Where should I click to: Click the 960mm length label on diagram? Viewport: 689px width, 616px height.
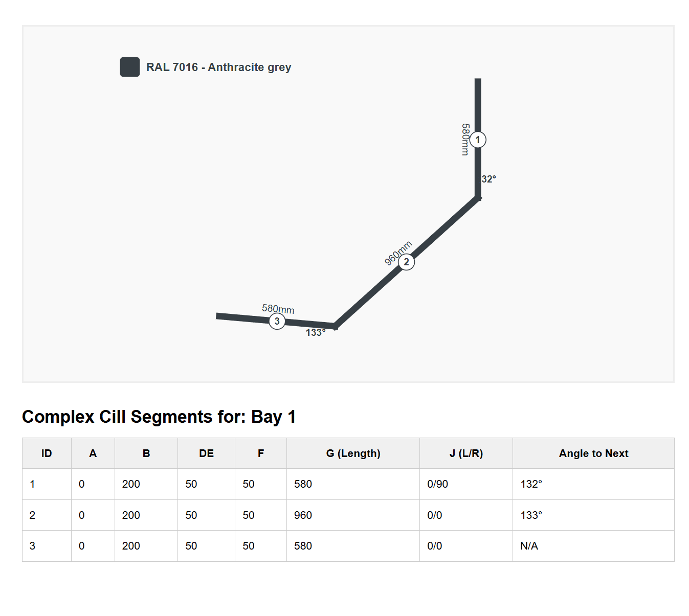[x=398, y=253]
